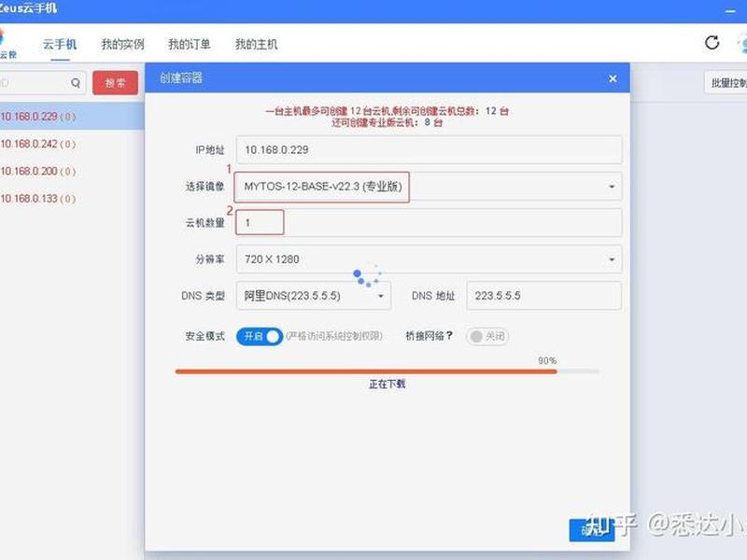Switch to the 我的主机 tab
The width and height of the screenshot is (747, 560).
pyautogui.click(x=256, y=44)
